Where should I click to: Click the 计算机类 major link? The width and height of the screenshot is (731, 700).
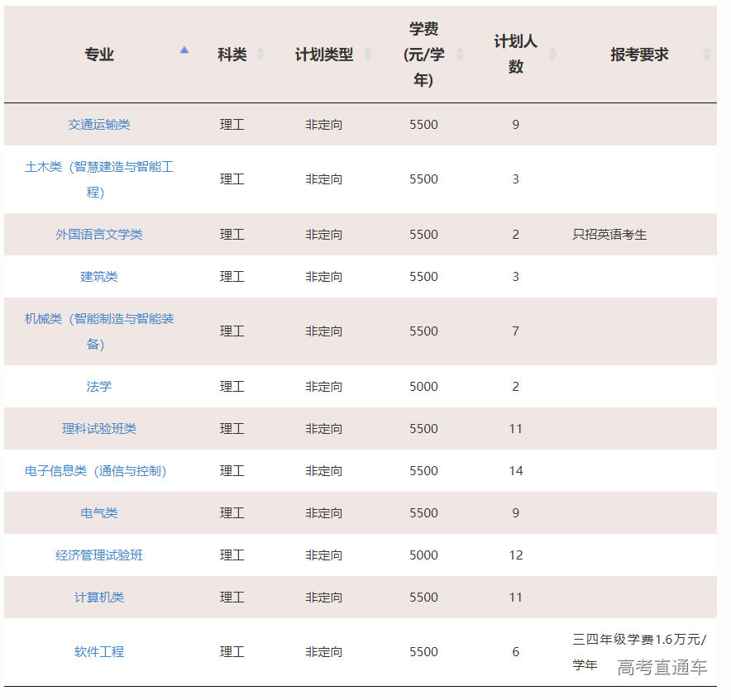pyautogui.click(x=99, y=598)
